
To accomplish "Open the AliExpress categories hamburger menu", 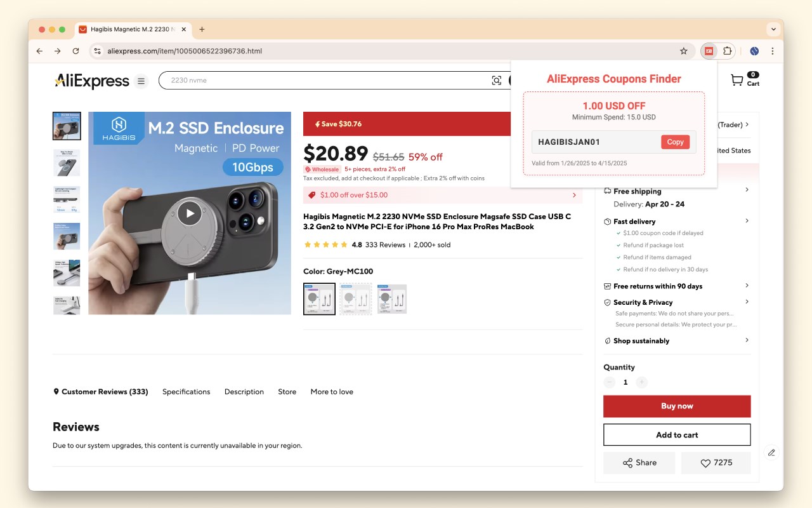I will point(141,81).
